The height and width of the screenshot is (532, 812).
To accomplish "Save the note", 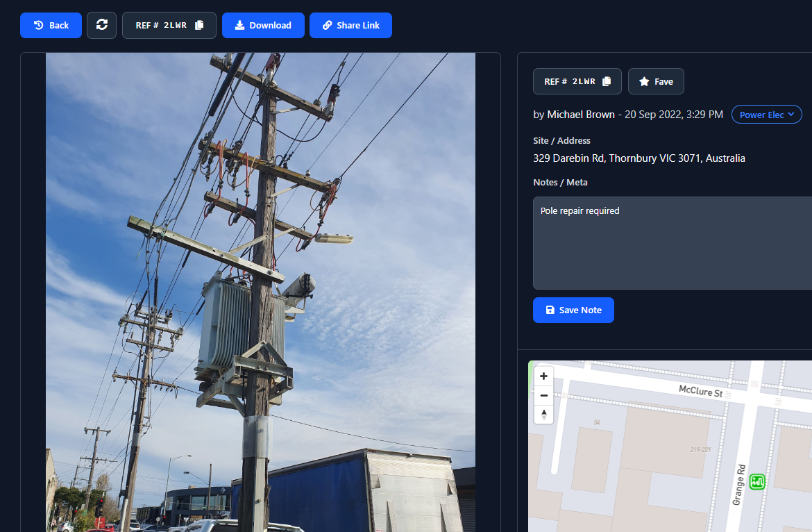I will (x=573, y=310).
